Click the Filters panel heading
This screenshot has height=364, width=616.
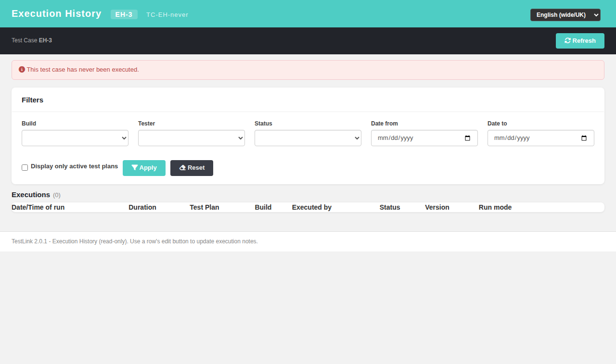pyautogui.click(x=32, y=100)
